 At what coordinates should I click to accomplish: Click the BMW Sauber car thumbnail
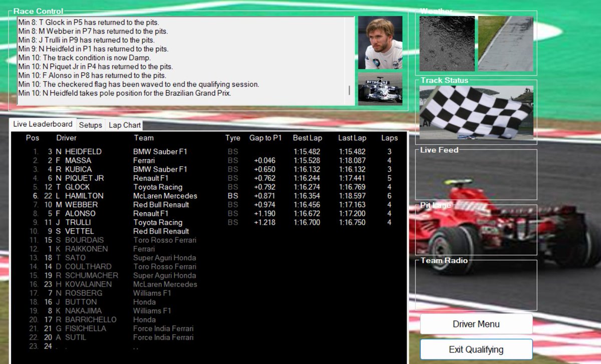(x=380, y=89)
